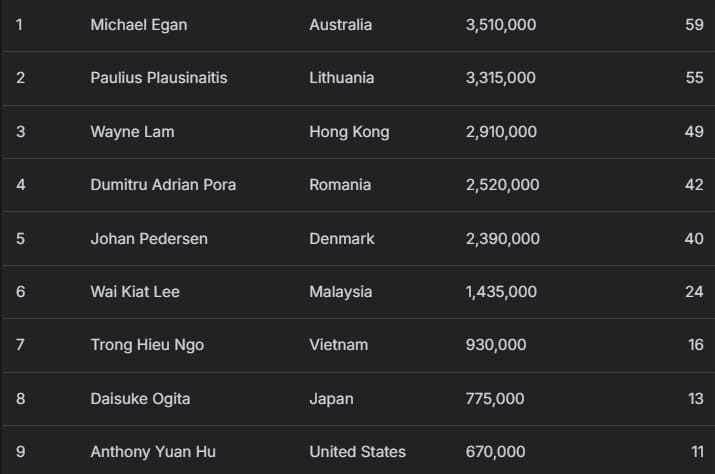Select the Anthony Yuan Hu name
The image size is (715, 474).
[153, 452]
